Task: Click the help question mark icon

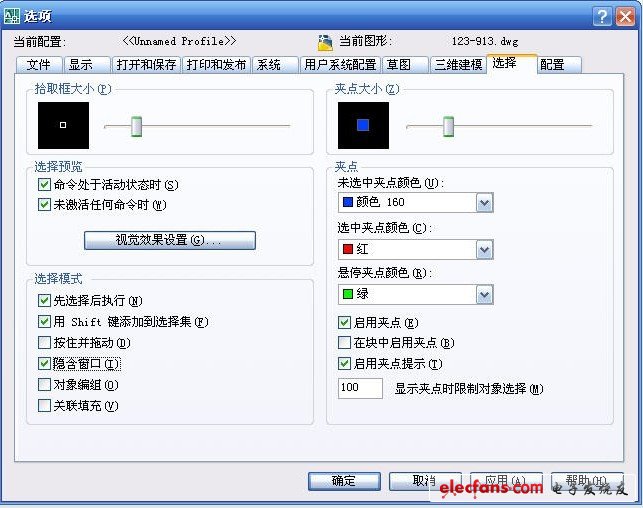Action: click(x=602, y=16)
